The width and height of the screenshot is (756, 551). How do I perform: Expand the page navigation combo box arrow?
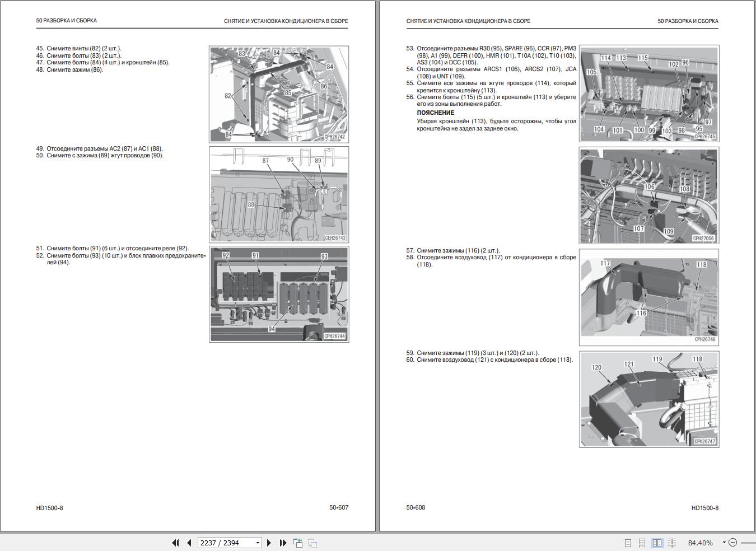tap(258, 543)
